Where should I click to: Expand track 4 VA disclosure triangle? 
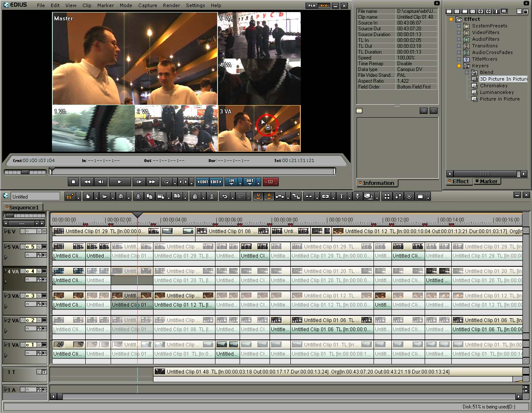(x=6, y=271)
